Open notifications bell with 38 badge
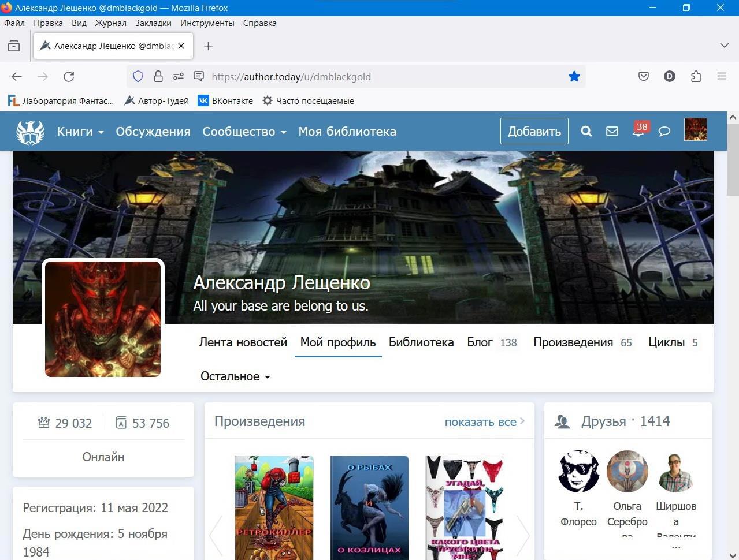The height and width of the screenshot is (560, 739). coord(638,131)
